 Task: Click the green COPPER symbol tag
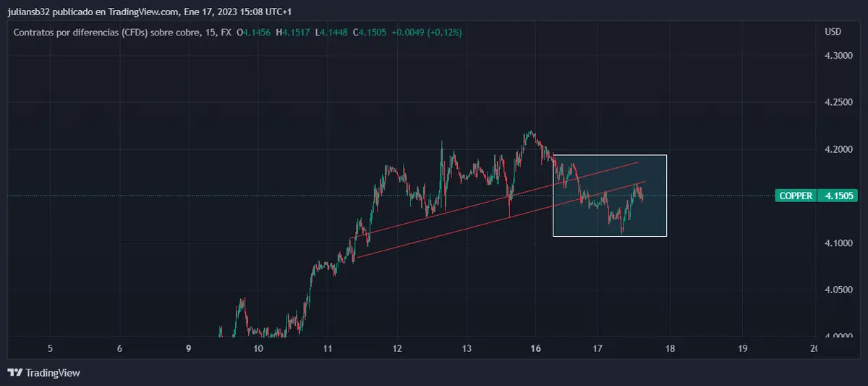(795, 196)
